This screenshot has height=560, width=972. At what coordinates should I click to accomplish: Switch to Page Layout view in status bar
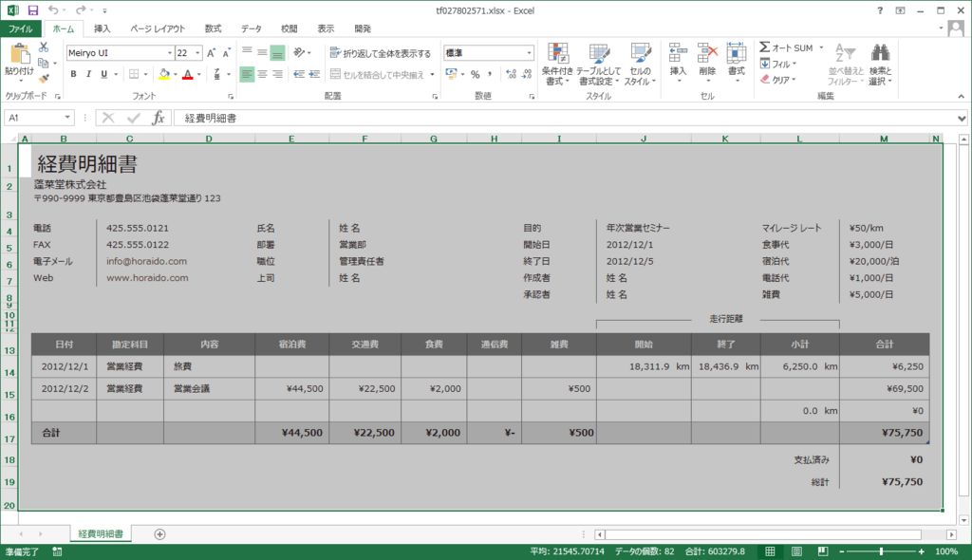coord(796,551)
